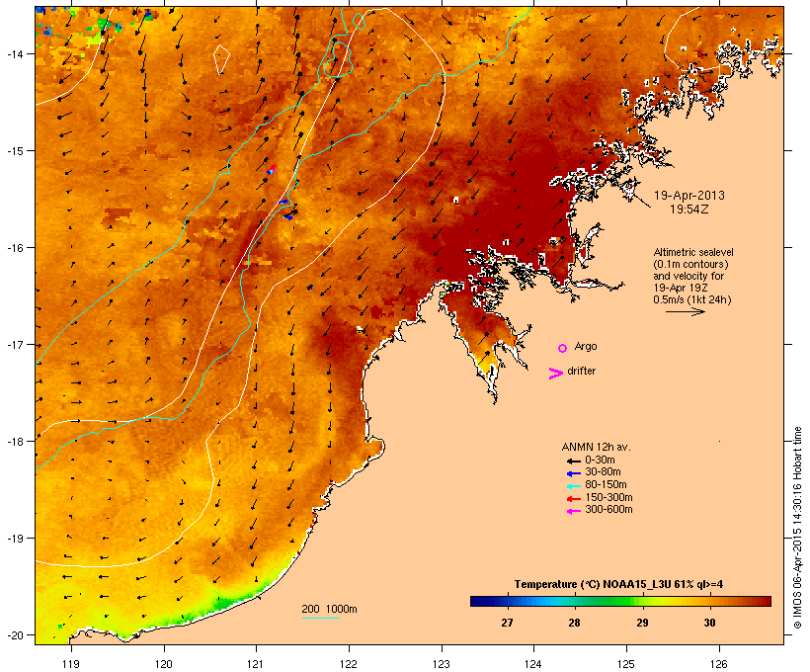Click the latitude axis label -16
This screenshot has height=672, width=810.
[14, 248]
